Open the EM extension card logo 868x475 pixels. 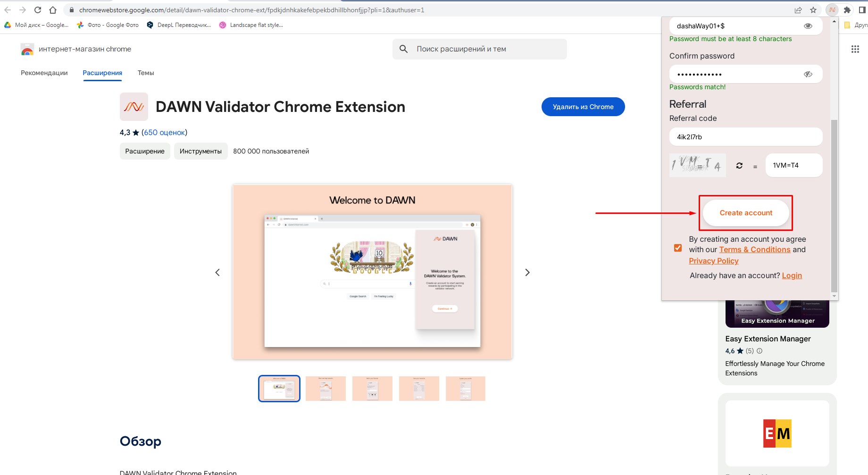click(777, 433)
